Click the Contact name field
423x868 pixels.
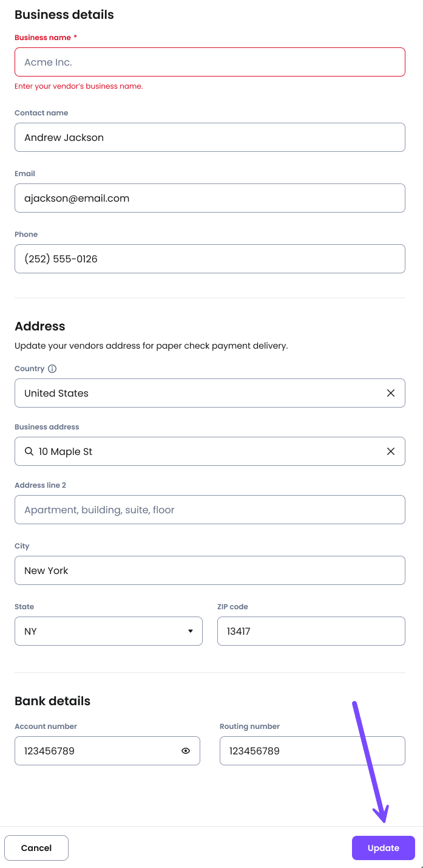coord(209,137)
